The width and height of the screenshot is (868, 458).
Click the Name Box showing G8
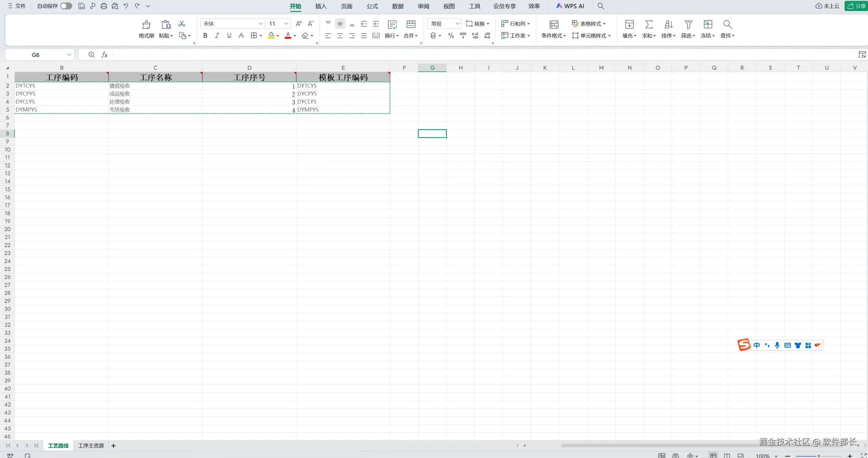[x=35, y=55]
